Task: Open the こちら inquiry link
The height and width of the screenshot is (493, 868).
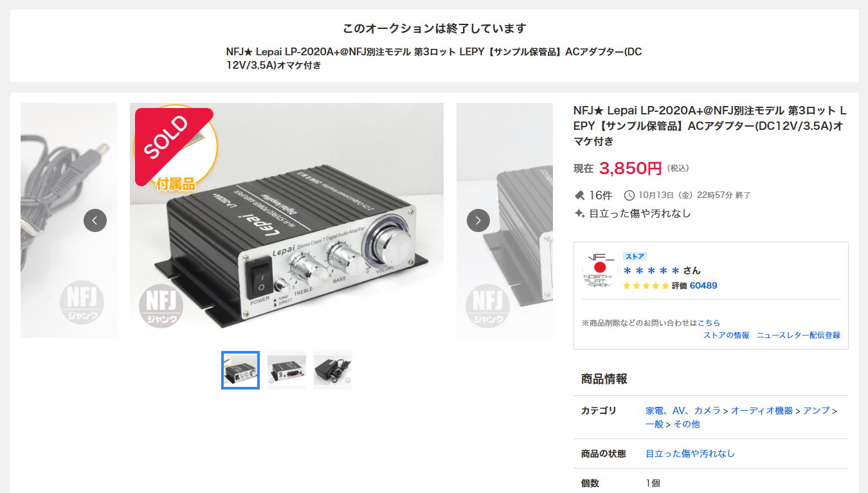Action: 709,323
